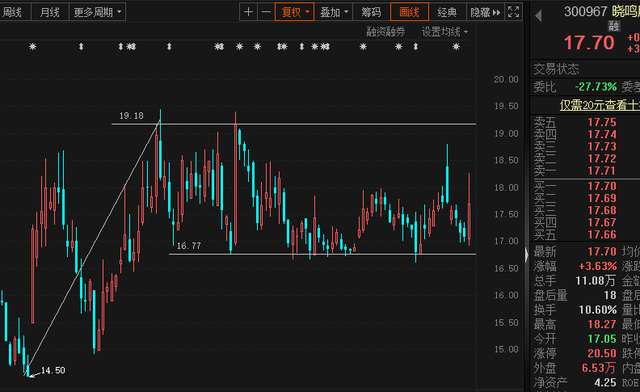Open the 复权 adjustment dropdown
This screenshot has height=392, width=640.
[294, 12]
